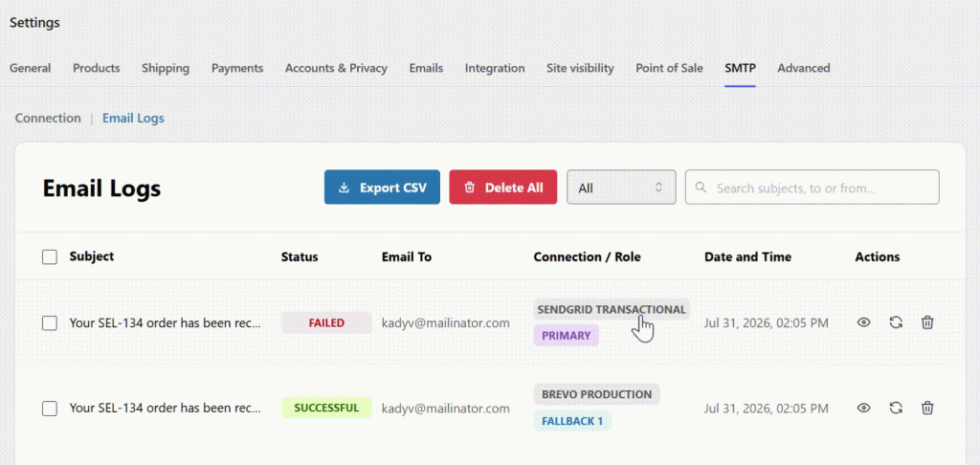
Task: Open the Advanced settings tab
Action: pyautogui.click(x=804, y=68)
